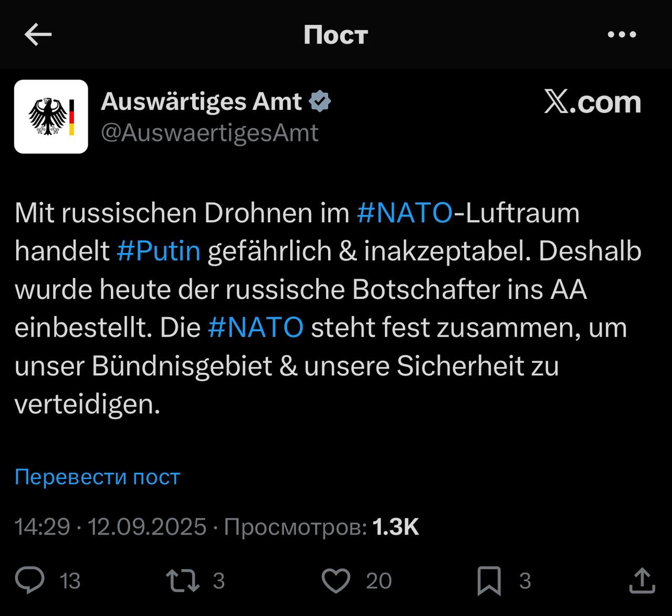Viewport: 672px width, 616px height.
Task: Open the Auswärtiges Amt account name
Action: click(x=202, y=101)
